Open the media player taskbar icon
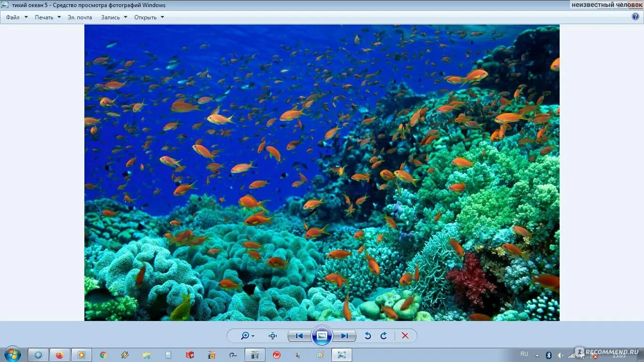This screenshot has height=362, width=644. point(82,355)
